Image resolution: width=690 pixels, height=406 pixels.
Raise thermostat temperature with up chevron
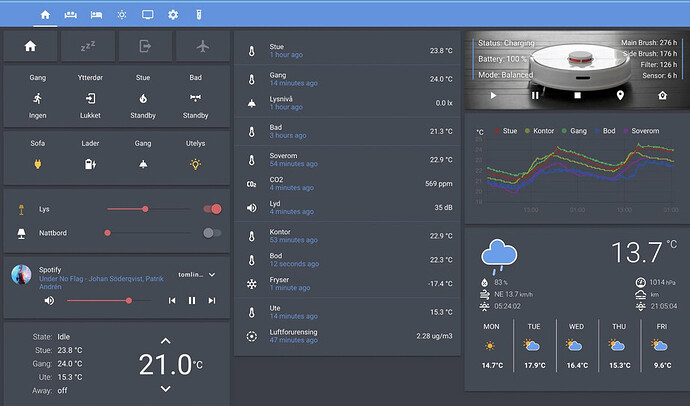(166, 342)
